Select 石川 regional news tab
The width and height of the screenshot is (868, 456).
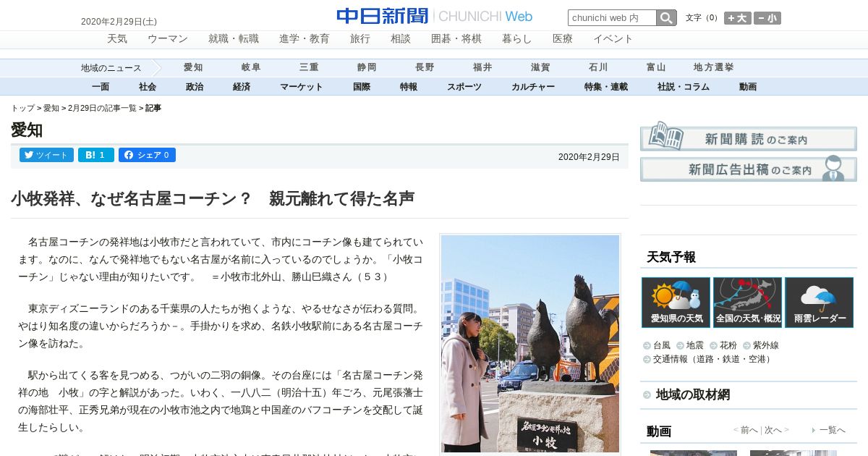tap(598, 67)
